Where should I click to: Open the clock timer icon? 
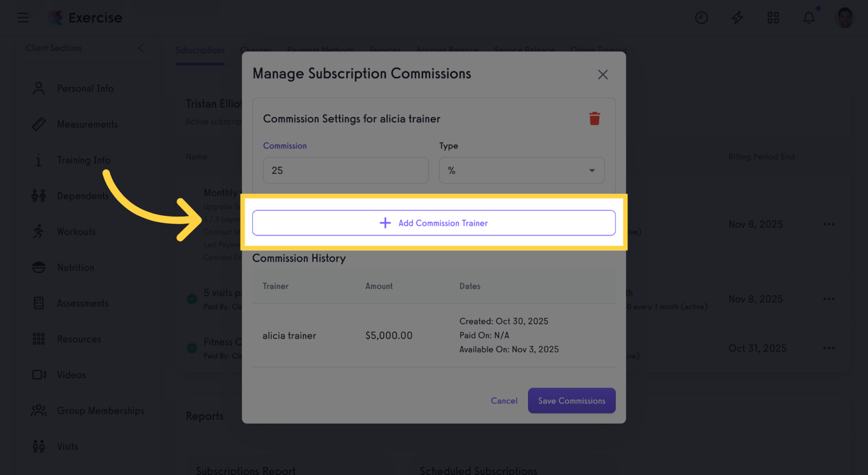click(702, 18)
